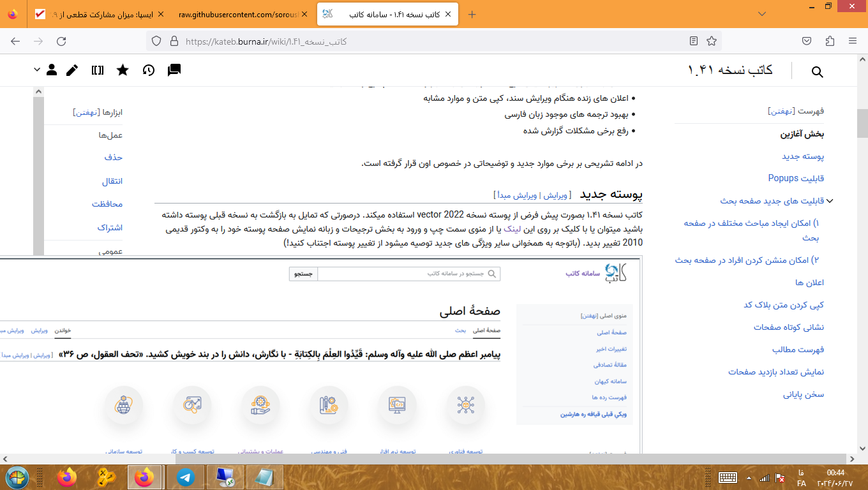This screenshot has width=868, height=490.
Task: Follow the لینک hyperlink in the paragraph
Action: point(513,228)
